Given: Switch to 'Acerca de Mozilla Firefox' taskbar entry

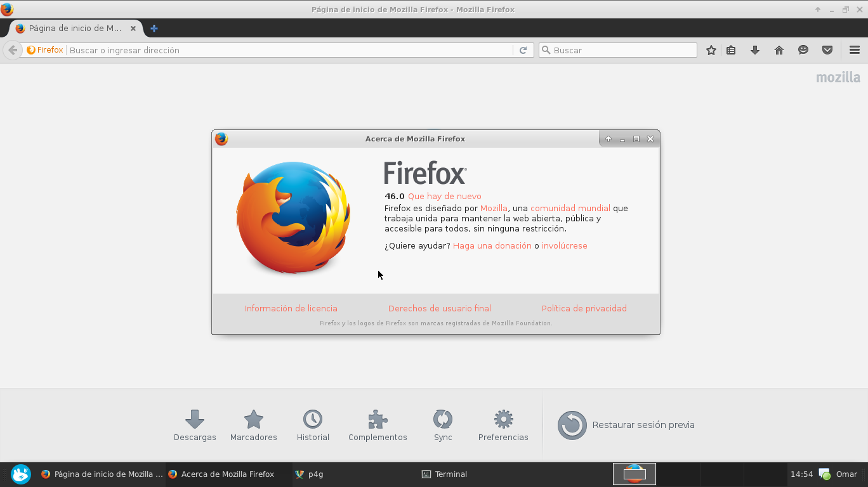Looking at the screenshot, I should click(221, 474).
